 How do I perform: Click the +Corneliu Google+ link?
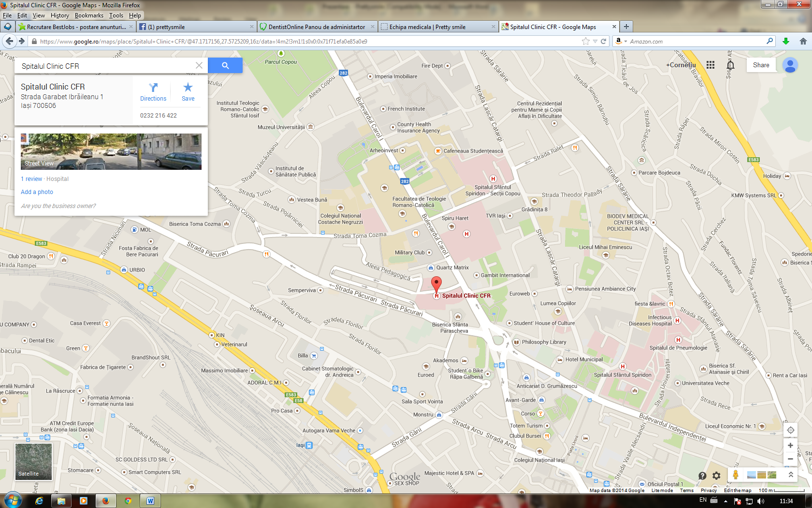(x=681, y=65)
